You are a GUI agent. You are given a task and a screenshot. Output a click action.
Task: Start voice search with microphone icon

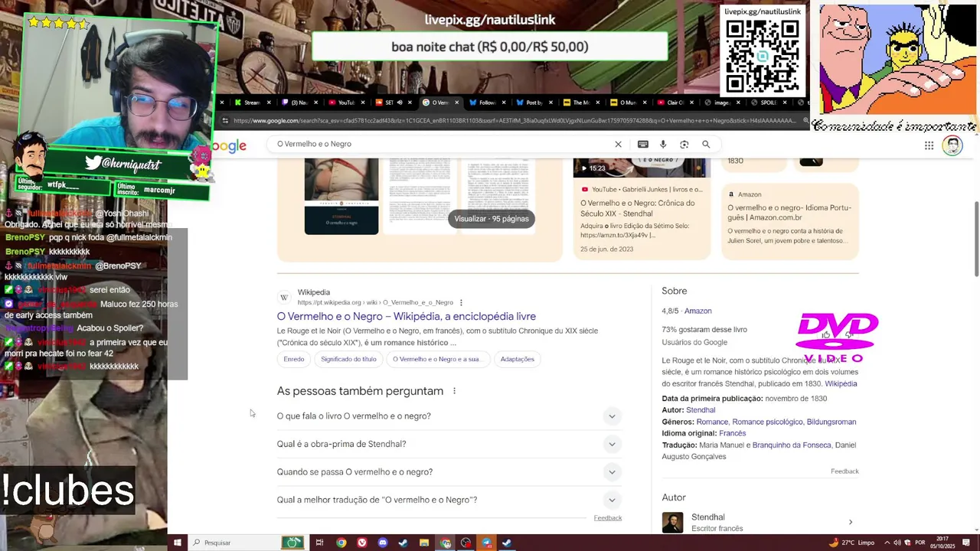[663, 144]
